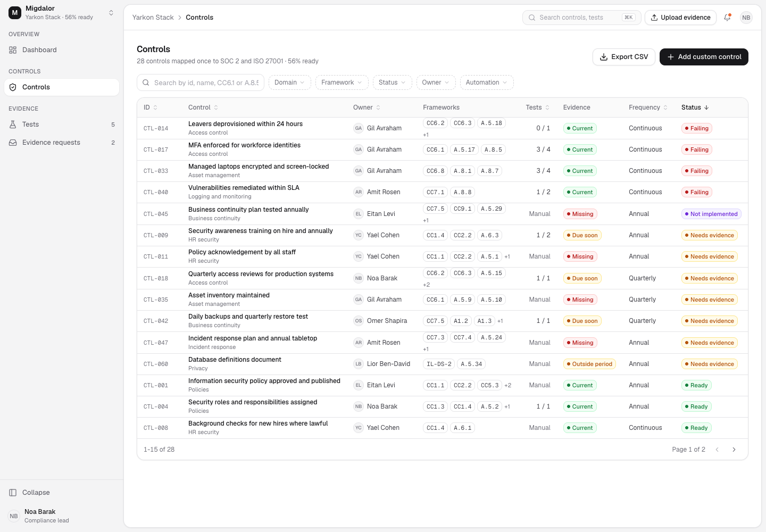Click Outside period evidence badge
This screenshot has width=766, height=532.
589,364
